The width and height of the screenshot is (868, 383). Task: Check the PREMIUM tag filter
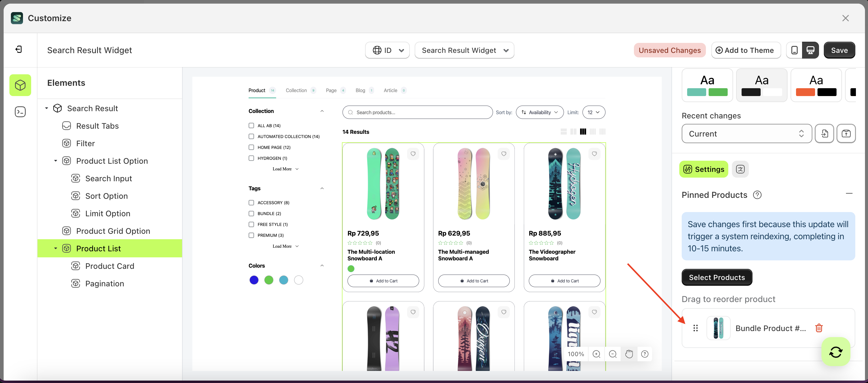tap(251, 235)
